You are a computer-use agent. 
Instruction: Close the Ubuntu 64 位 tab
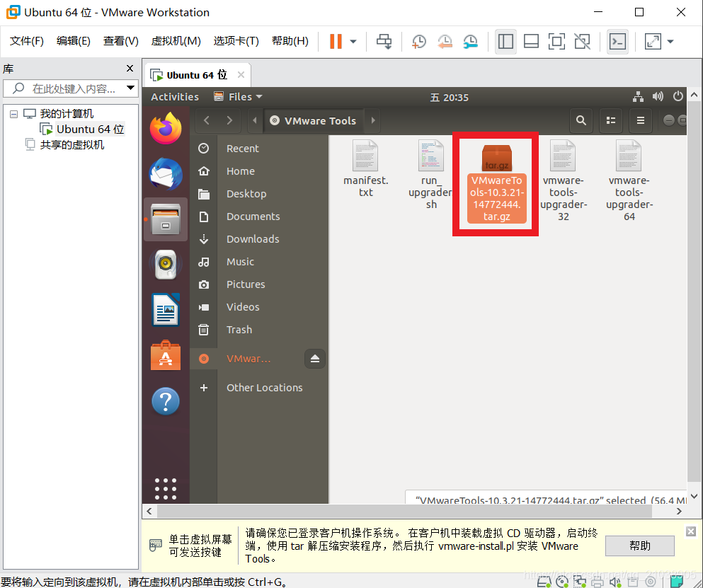[x=241, y=75]
